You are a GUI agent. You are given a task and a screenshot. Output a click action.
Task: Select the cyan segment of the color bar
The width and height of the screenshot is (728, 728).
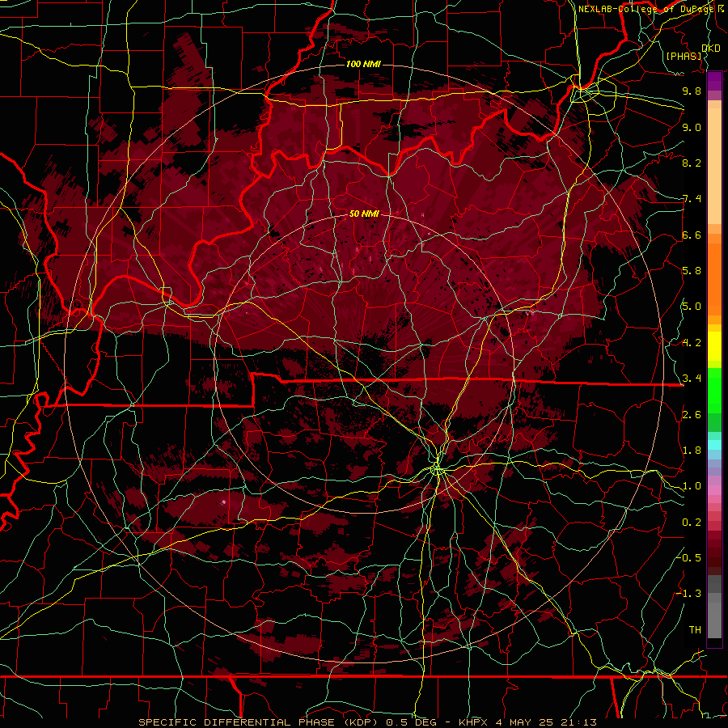point(714,445)
